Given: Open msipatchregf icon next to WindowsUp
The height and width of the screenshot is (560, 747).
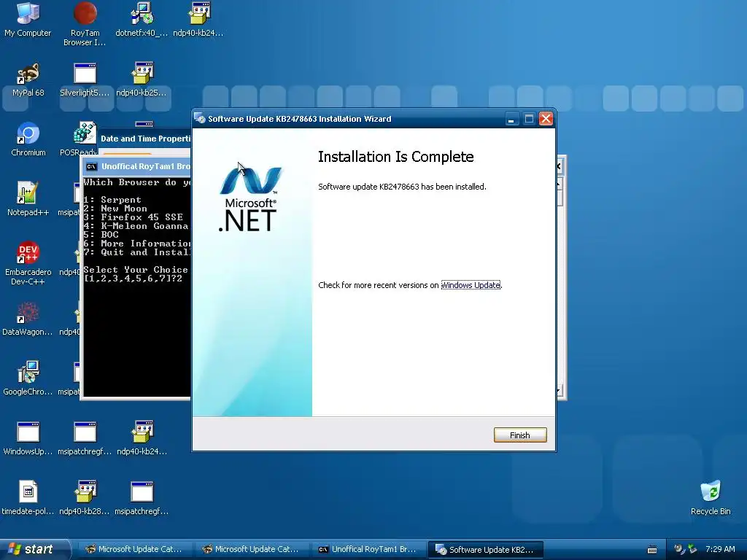Looking at the screenshot, I should (x=85, y=438).
